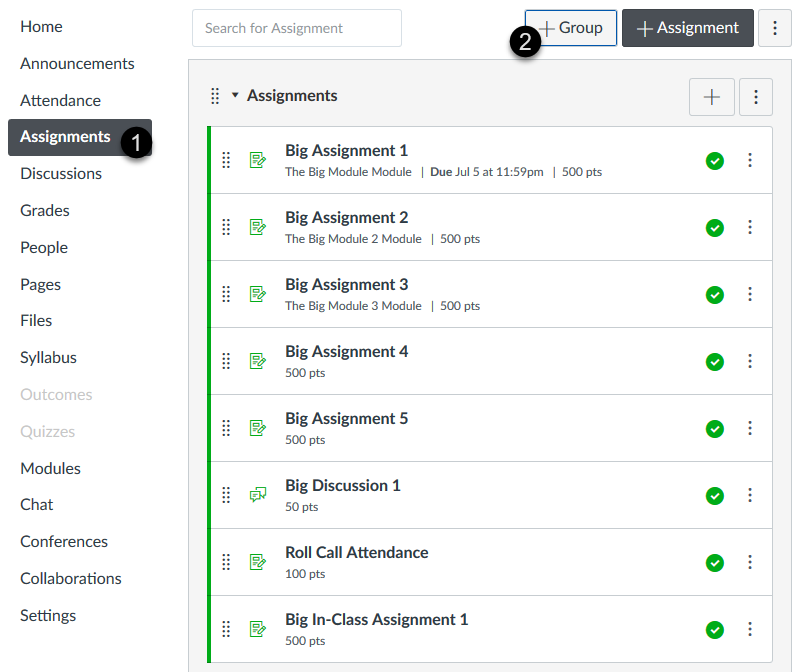Open the kebab menu for Big Assignment 4
This screenshot has height=672, width=800.
(x=750, y=361)
